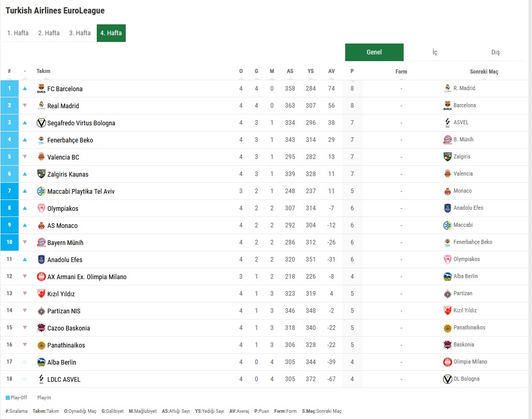Select the 3. Hafta week tab

pyautogui.click(x=80, y=33)
